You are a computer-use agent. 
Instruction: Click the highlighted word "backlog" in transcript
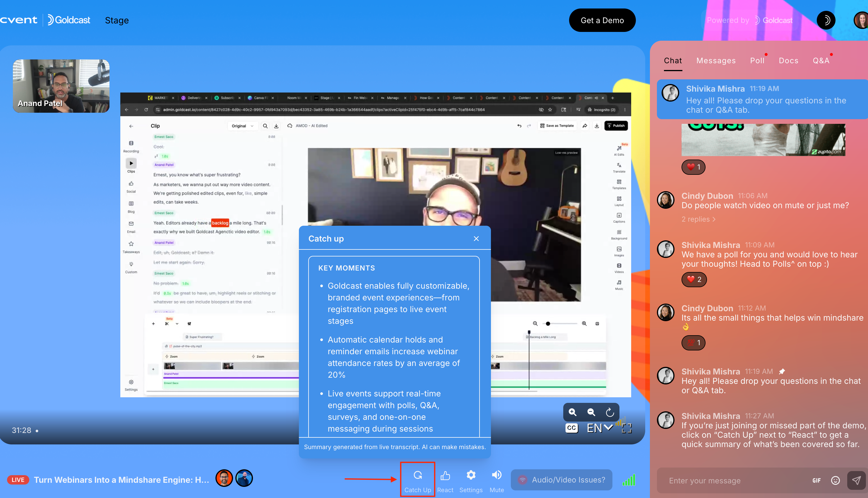click(x=220, y=223)
